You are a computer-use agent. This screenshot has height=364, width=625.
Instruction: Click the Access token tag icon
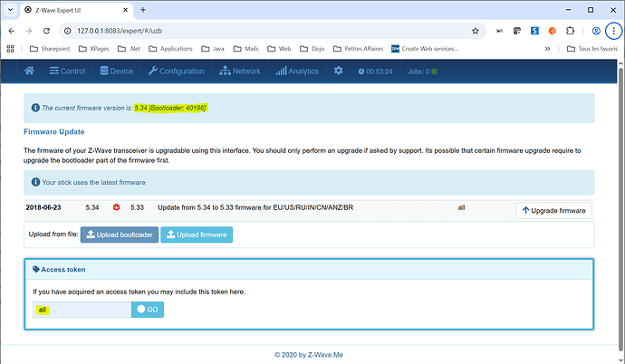click(x=36, y=269)
